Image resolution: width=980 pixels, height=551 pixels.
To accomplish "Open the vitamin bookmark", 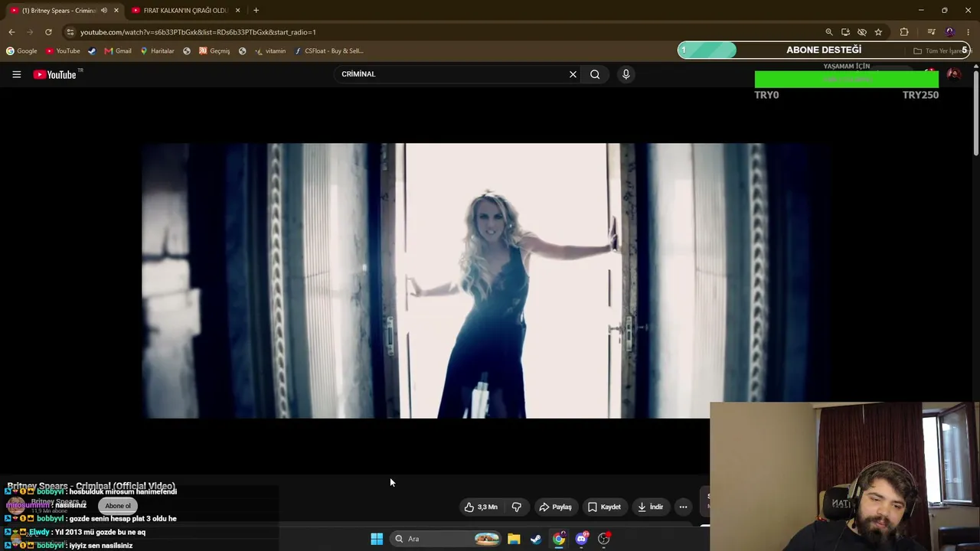I will [x=269, y=51].
